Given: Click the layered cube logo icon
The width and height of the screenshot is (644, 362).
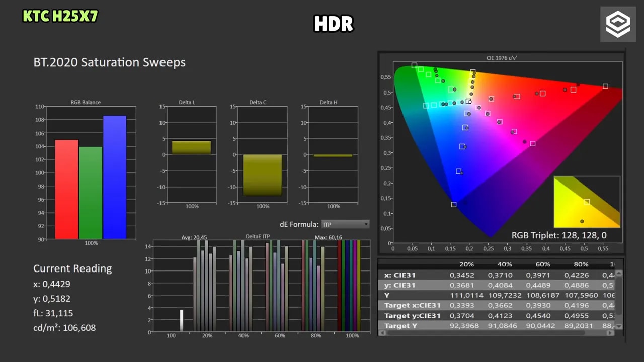Looking at the screenshot, I should point(618,24).
